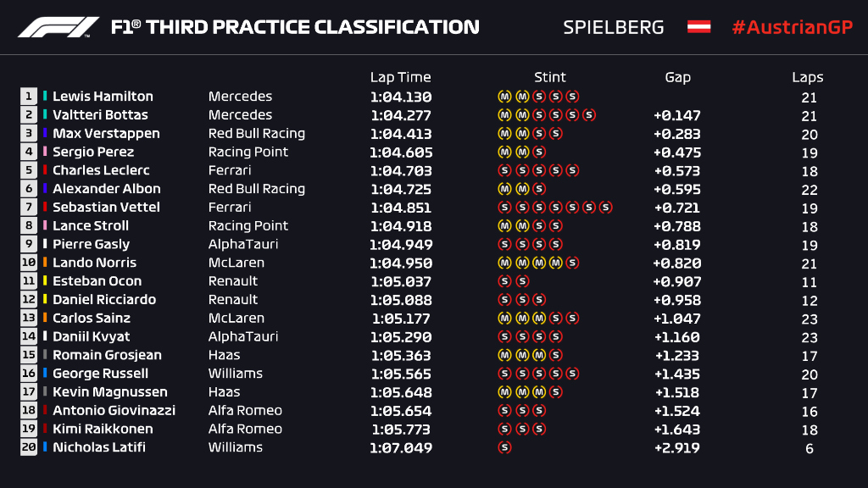The width and height of the screenshot is (868, 488).
Task: Click the Stint column header
Action: point(550,77)
